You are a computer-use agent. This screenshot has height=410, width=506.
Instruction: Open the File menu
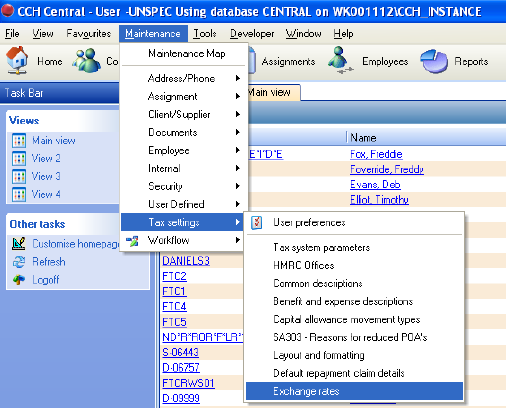pyautogui.click(x=12, y=34)
